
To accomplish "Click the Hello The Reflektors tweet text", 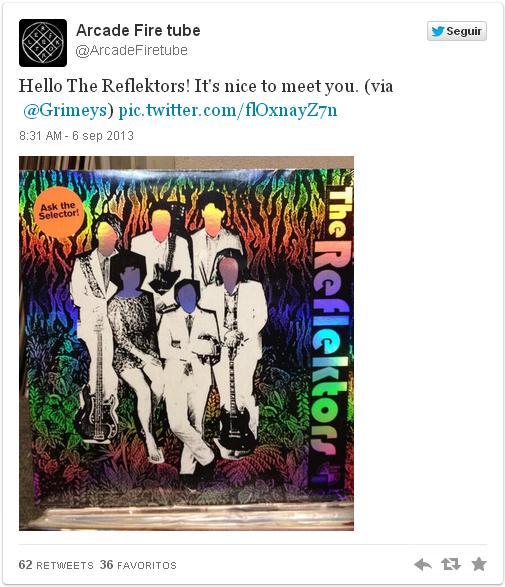I will point(206,98).
